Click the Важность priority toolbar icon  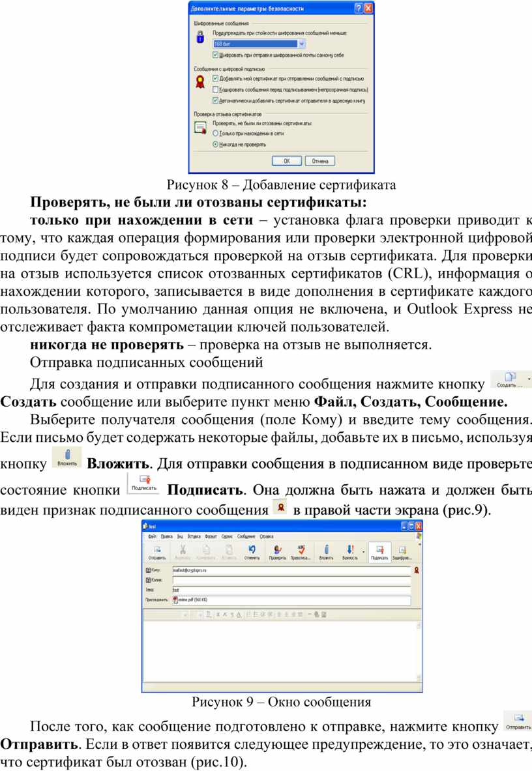coord(349,552)
